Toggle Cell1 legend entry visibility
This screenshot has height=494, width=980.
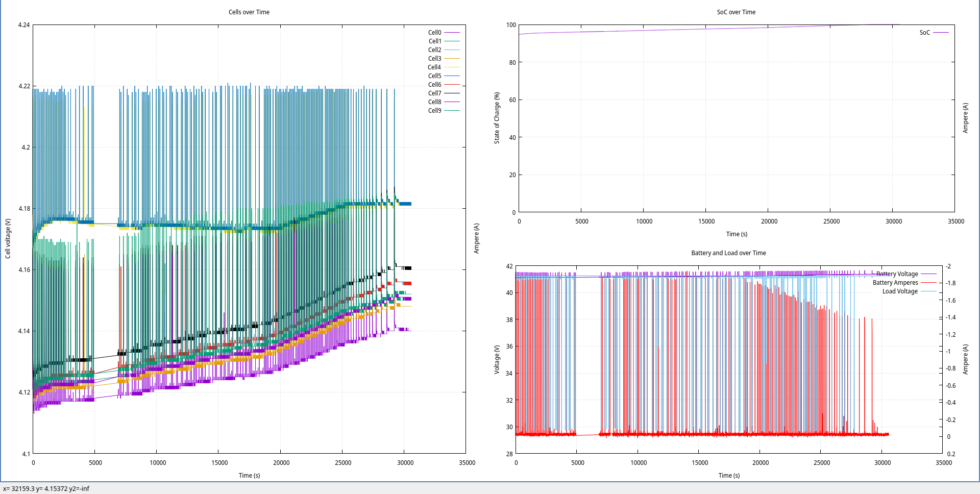(444, 41)
